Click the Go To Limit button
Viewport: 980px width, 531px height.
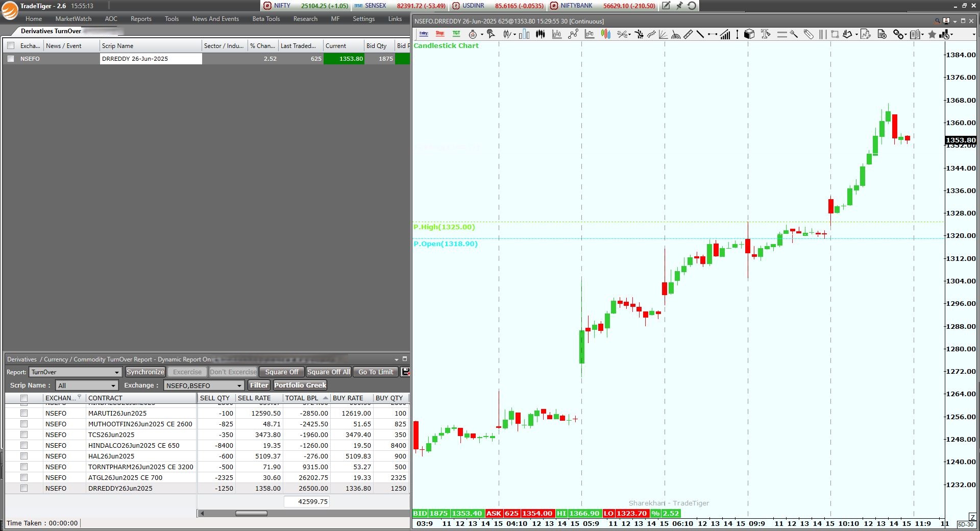pyautogui.click(x=376, y=372)
